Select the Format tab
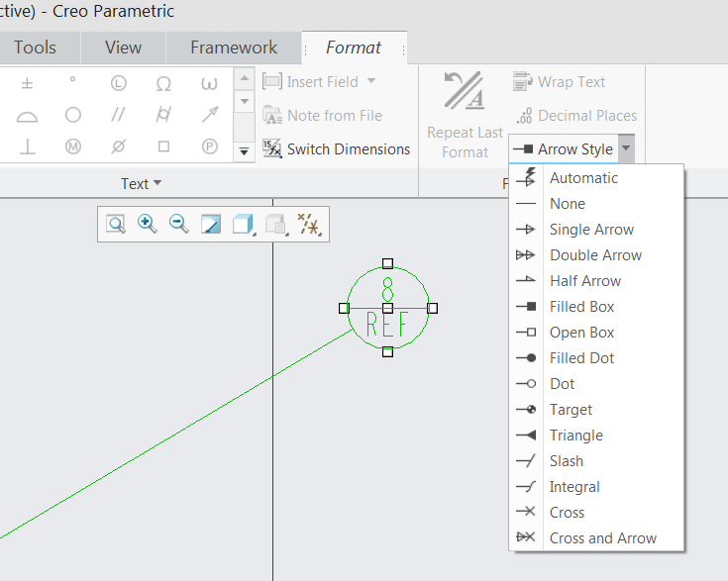The height and width of the screenshot is (581, 728). pos(354,48)
